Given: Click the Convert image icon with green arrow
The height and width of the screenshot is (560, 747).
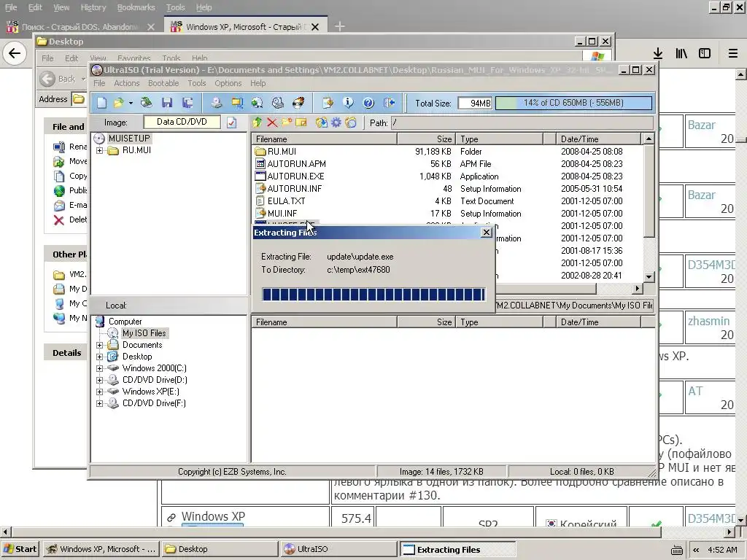Looking at the screenshot, I should click(x=258, y=103).
